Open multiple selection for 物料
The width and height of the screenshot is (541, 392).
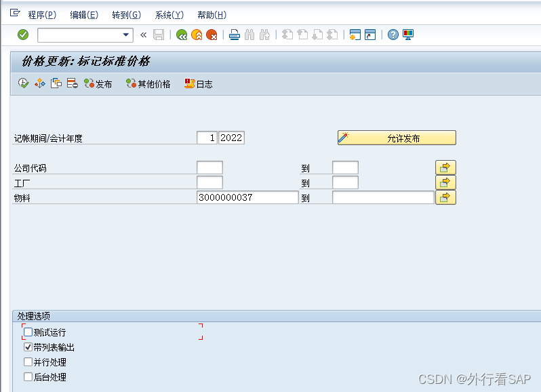pyautogui.click(x=445, y=197)
